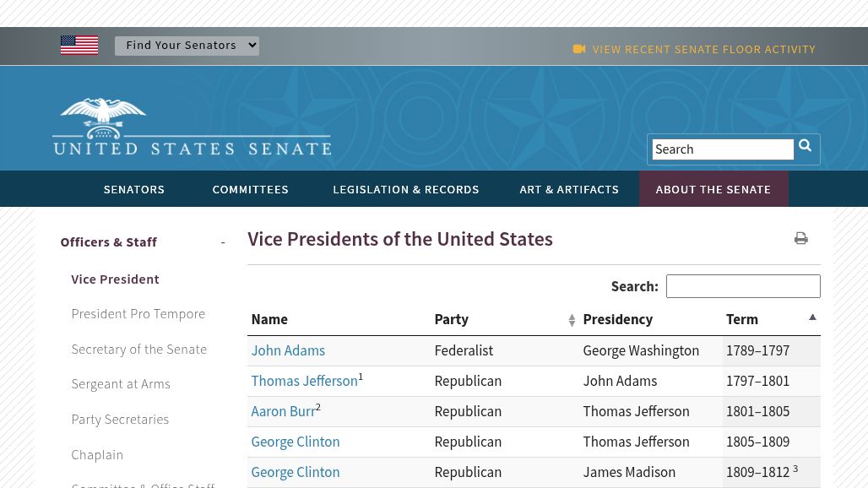Click the site Search text box
Screen dimensions: 868x488
click(x=722, y=149)
